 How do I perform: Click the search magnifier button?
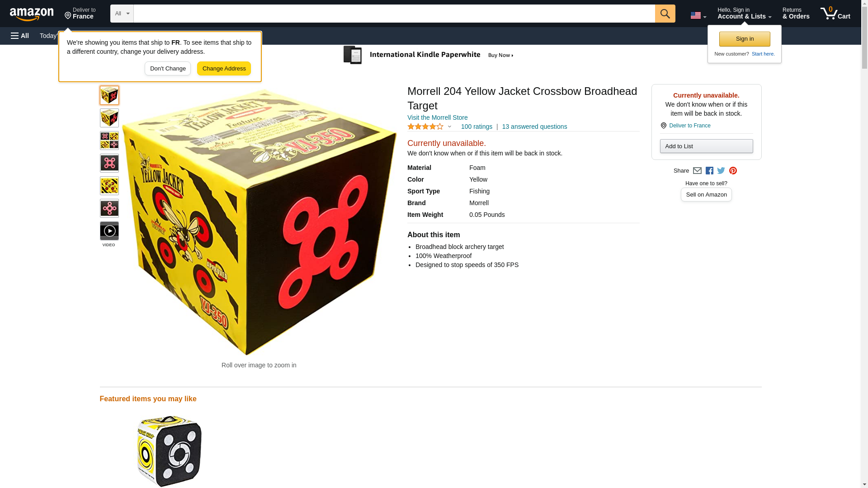tap(665, 14)
